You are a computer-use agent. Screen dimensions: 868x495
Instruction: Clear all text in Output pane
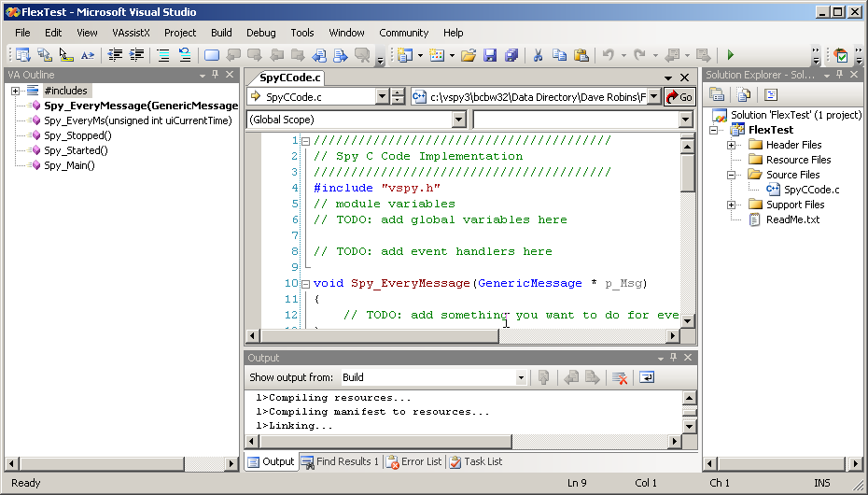tap(620, 377)
